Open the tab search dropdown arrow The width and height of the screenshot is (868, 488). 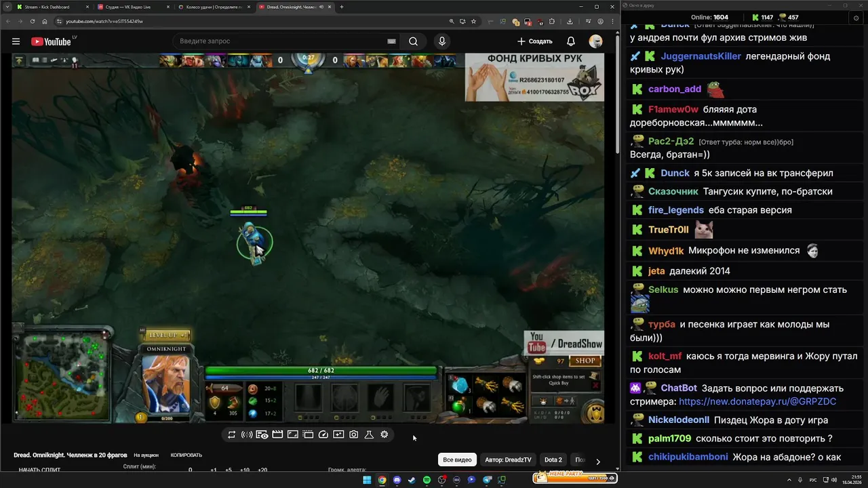[6, 7]
